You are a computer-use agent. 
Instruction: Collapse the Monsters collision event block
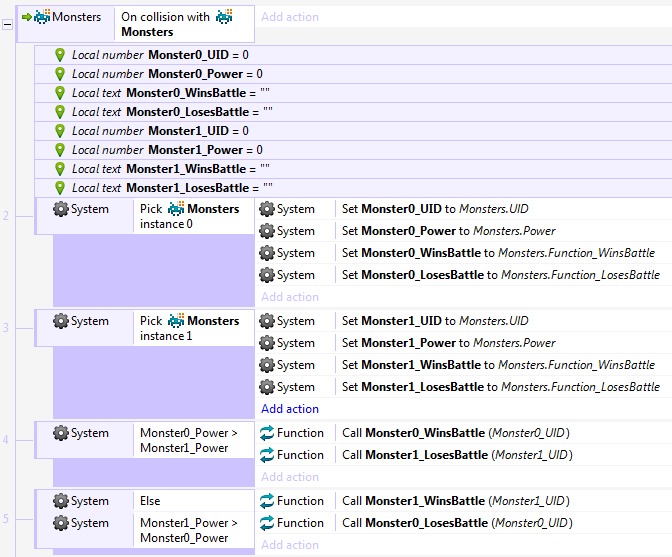tap(7, 24)
